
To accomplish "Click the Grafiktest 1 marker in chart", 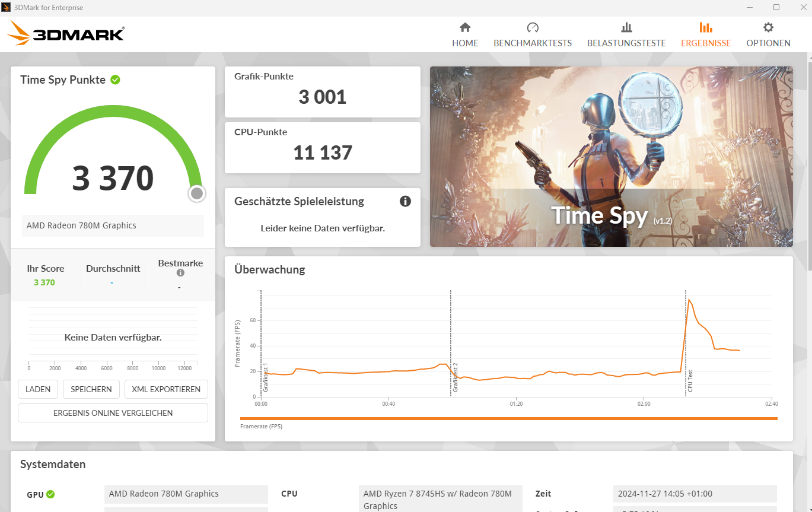I will click(265, 377).
